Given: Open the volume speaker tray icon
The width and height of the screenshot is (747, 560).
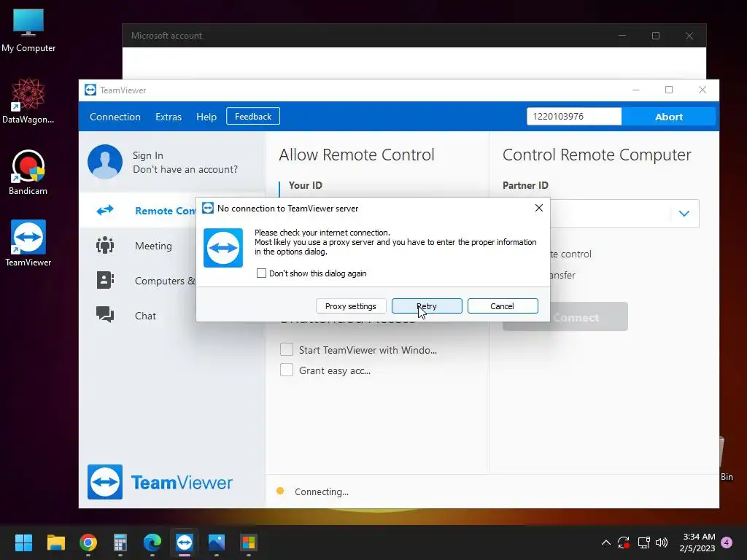Looking at the screenshot, I should pyautogui.click(x=662, y=542).
